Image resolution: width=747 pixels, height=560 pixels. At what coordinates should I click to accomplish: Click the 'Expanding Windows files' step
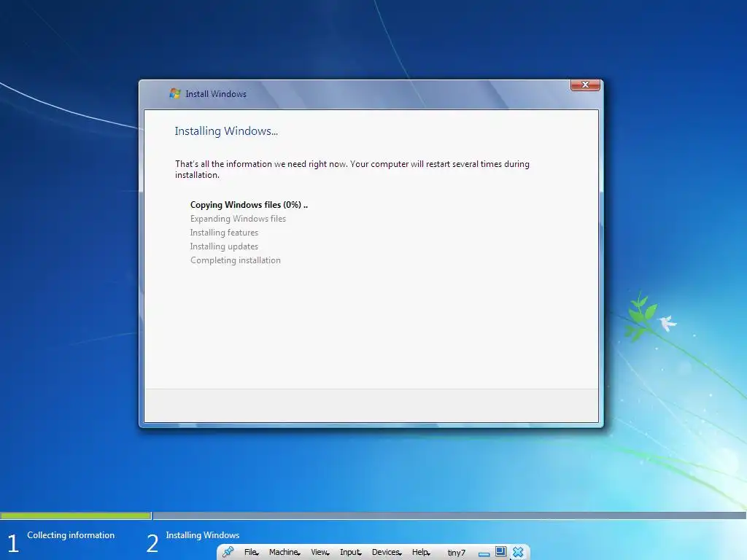click(x=238, y=219)
